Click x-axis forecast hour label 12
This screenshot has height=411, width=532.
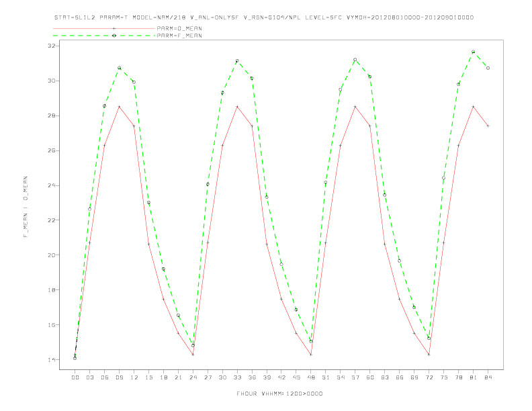134,377
